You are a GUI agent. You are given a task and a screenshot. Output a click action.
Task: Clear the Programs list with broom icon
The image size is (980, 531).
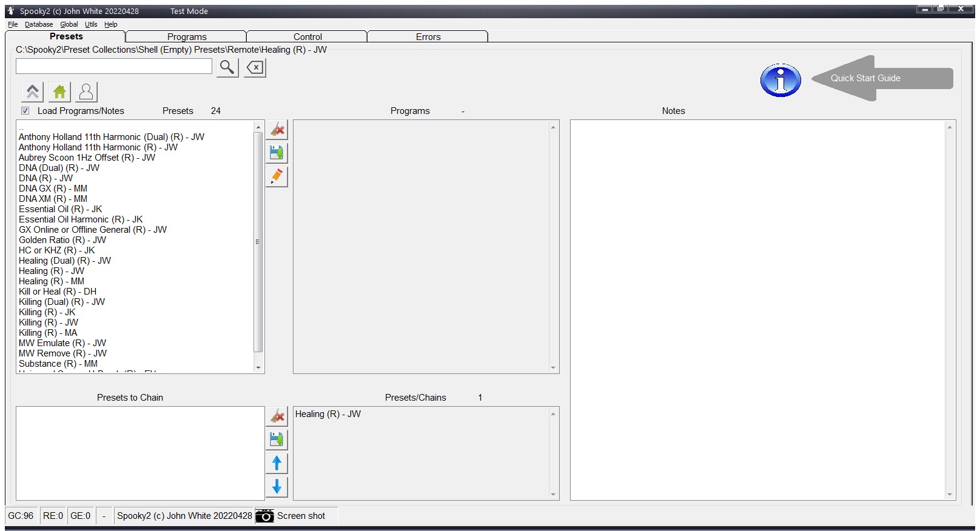pyautogui.click(x=277, y=129)
